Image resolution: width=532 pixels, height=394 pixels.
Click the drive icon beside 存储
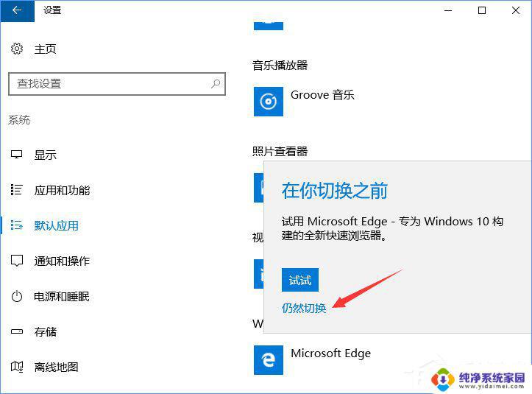pyautogui.click(x=17, y=331)
